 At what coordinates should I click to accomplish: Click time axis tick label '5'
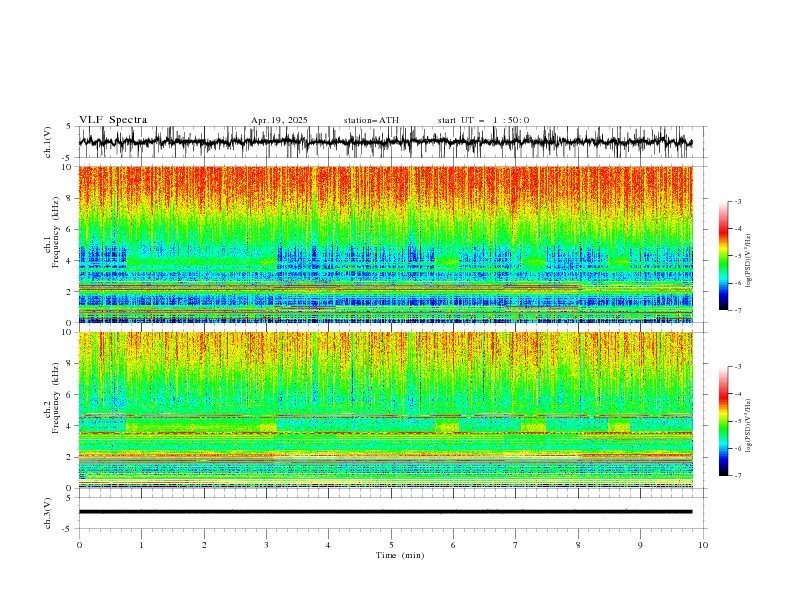click(x=391, y=545)
